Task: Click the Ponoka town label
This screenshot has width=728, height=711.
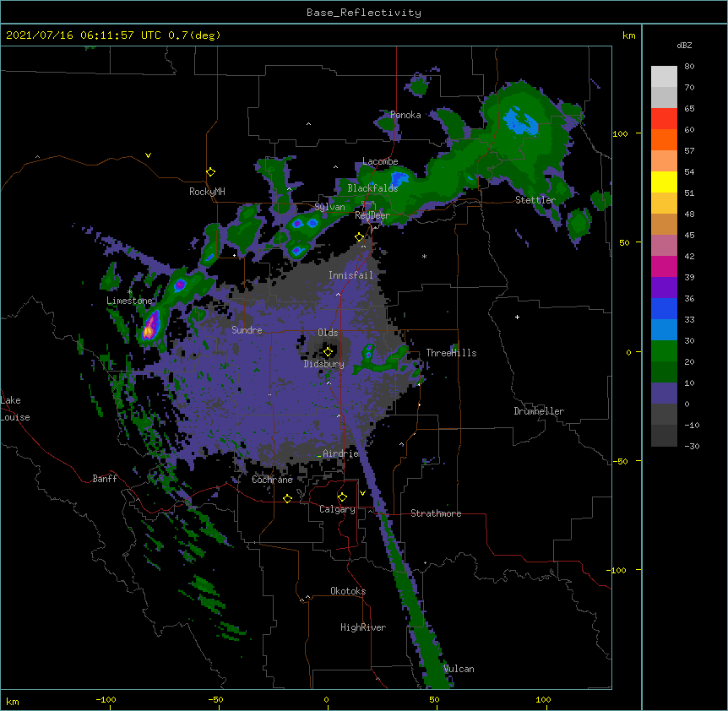Action: pyautogui.click(x=405, y=115)
